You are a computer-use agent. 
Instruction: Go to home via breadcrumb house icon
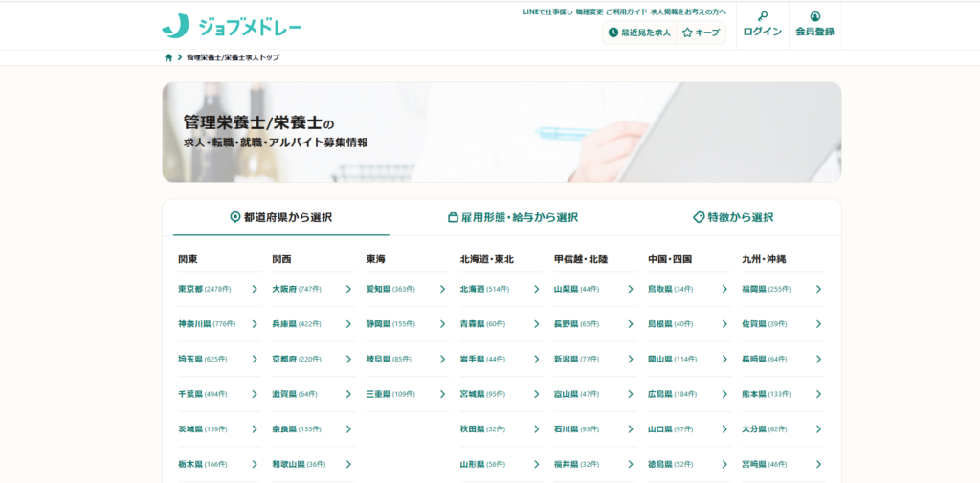168,57
